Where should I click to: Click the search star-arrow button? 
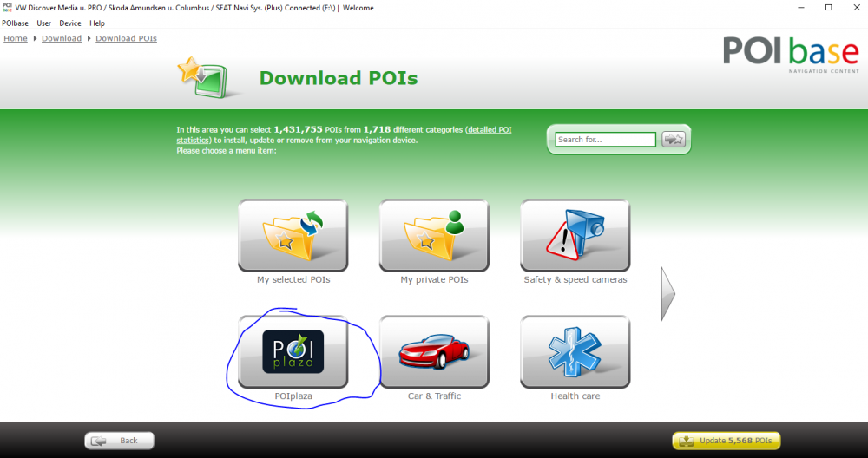pos(674,140)
